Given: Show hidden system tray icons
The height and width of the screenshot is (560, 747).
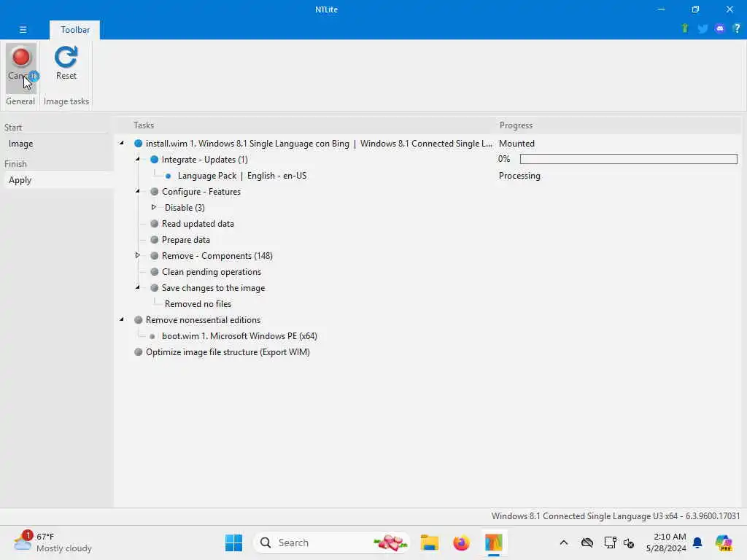Looking at the screenshot, I should (564, 542).
